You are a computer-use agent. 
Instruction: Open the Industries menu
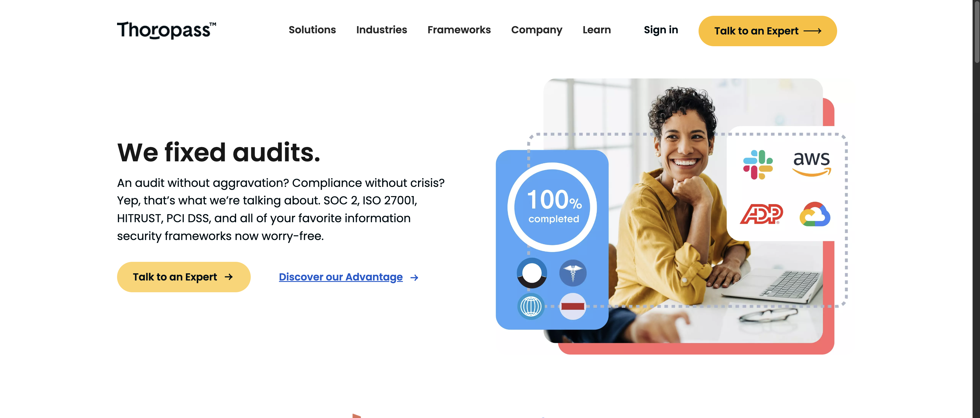(382, 30)
